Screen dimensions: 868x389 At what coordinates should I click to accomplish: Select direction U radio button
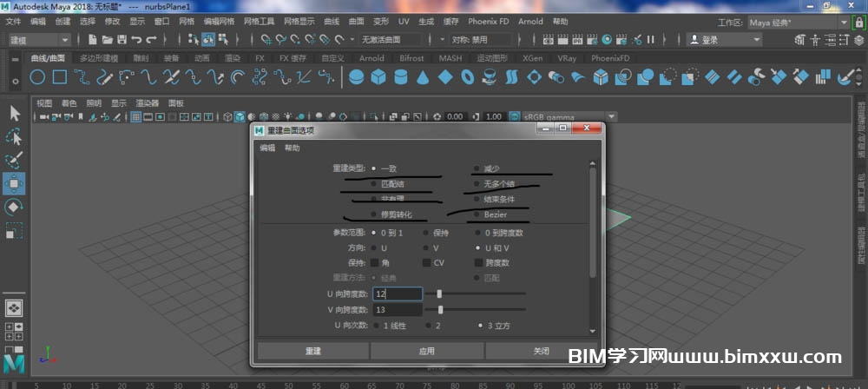[374, 247]
